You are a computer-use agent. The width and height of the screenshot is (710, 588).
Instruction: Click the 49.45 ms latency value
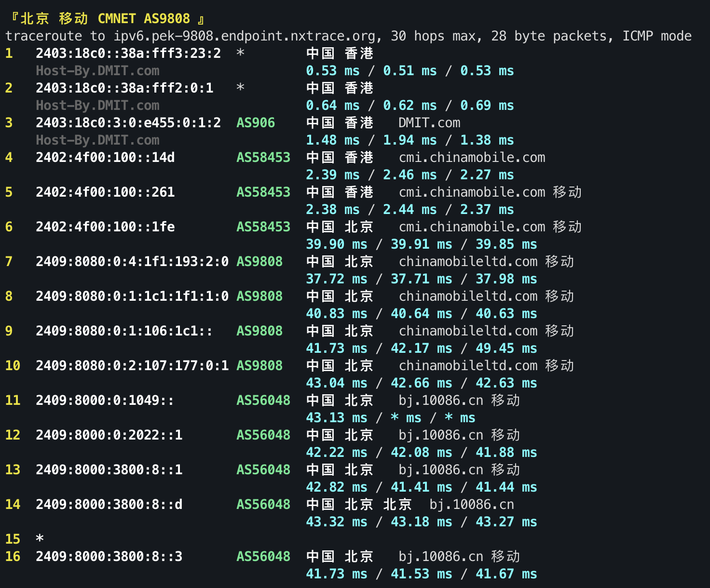[x=506, y=348]
